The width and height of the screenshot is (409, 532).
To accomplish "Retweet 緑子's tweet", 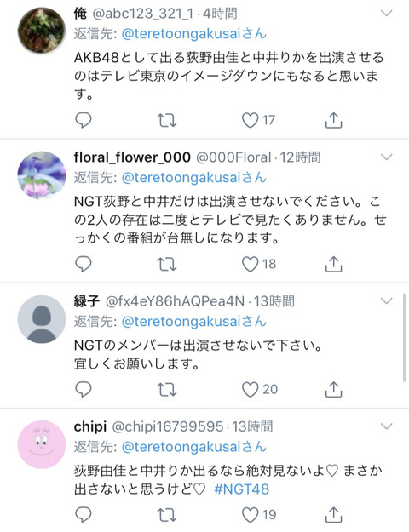I will tap(167, 389).
